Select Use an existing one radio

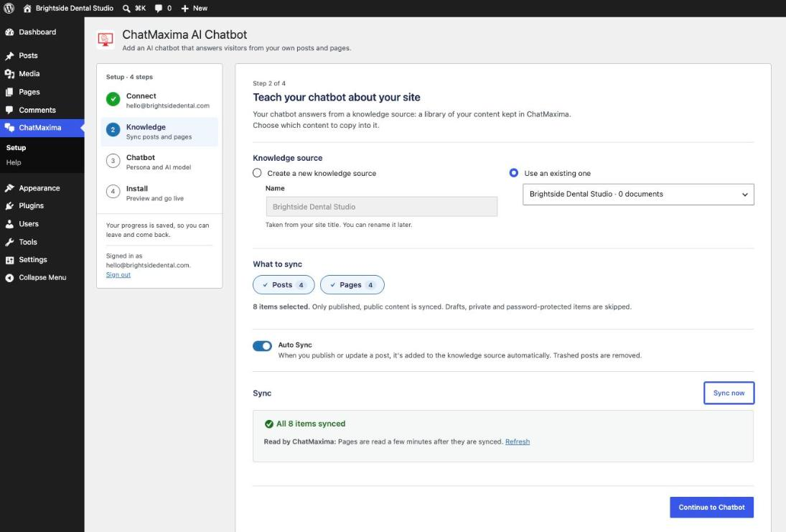coord(514,173)
